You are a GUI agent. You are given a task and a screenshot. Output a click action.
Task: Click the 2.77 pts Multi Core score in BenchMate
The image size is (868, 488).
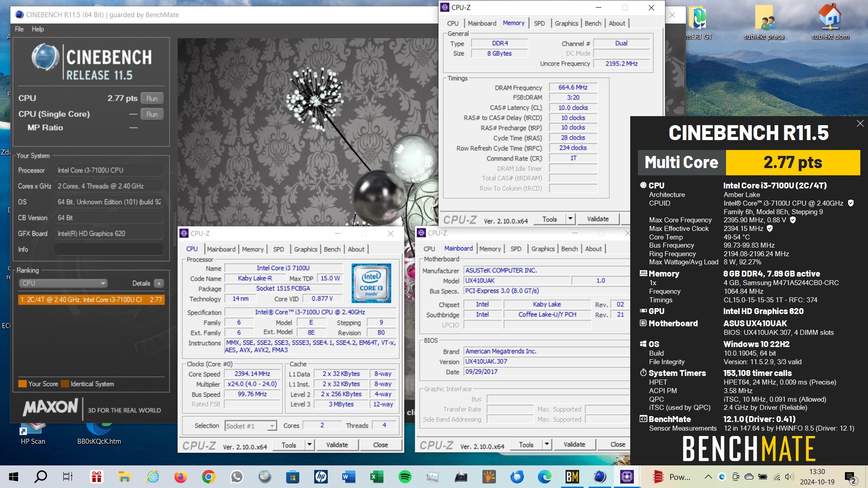(x=793, y=162)
